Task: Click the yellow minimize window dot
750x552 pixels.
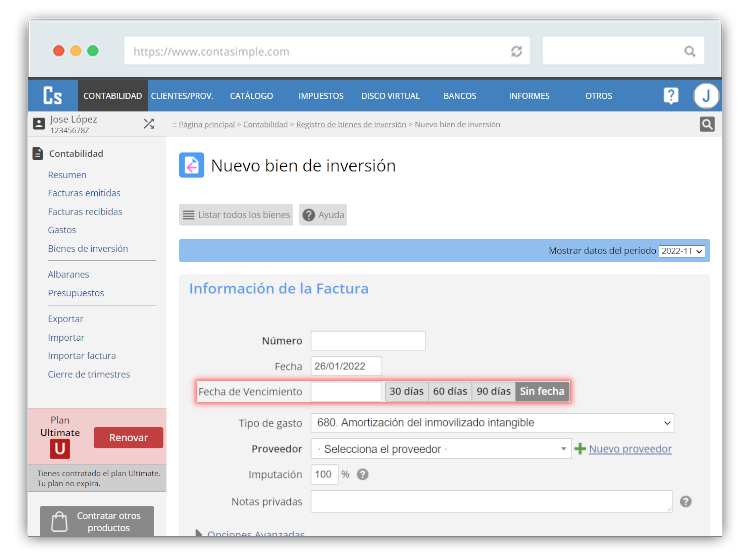Action: 76,51
